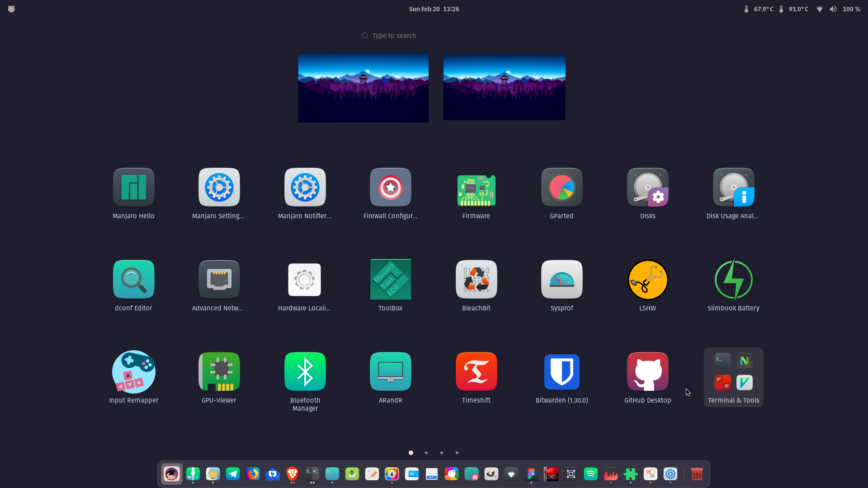Open the Extensions puzzle icon in dock
The image size is (868, 488).
[631, 474]
